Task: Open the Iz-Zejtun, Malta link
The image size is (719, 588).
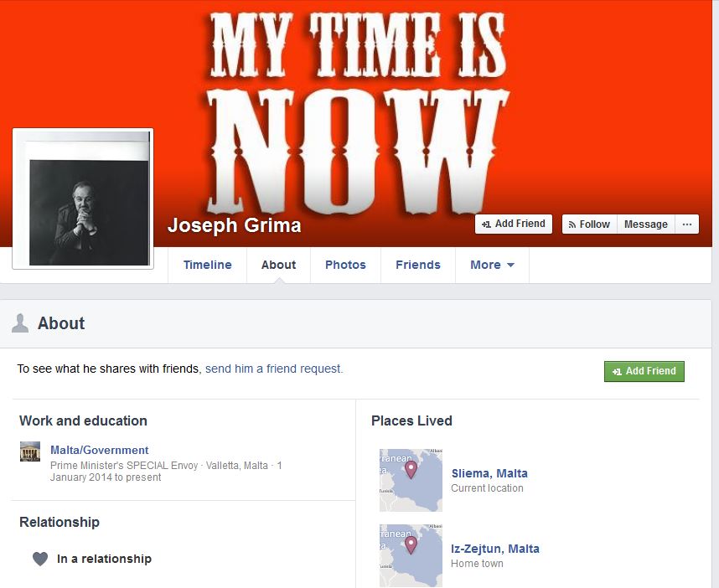Action: pyautogui.click(x=495, y=549)
